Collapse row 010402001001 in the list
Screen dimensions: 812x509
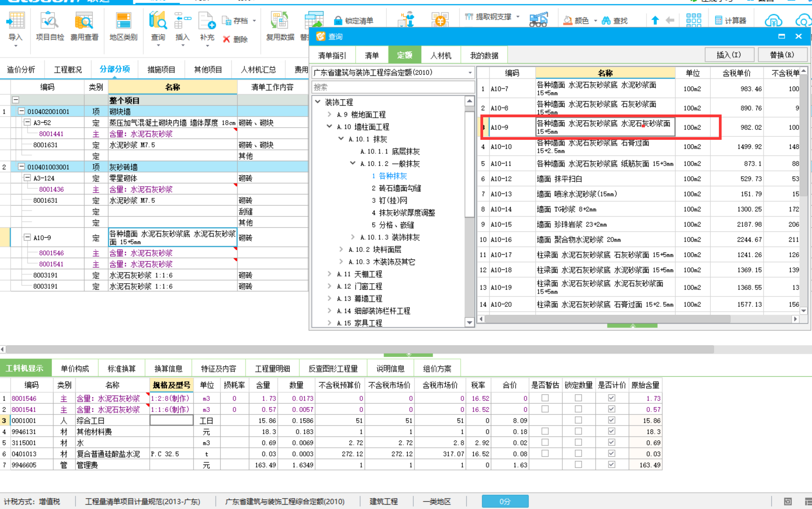tap(21, 111)
